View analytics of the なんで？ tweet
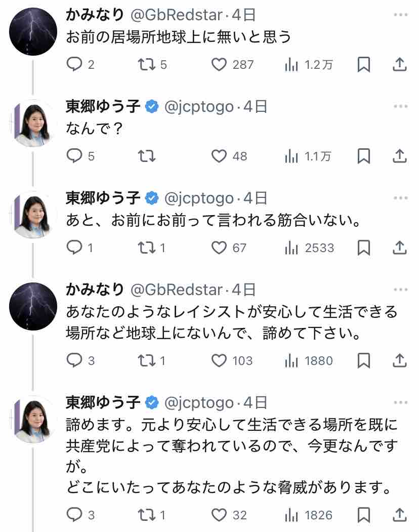 tap(291, 156)
